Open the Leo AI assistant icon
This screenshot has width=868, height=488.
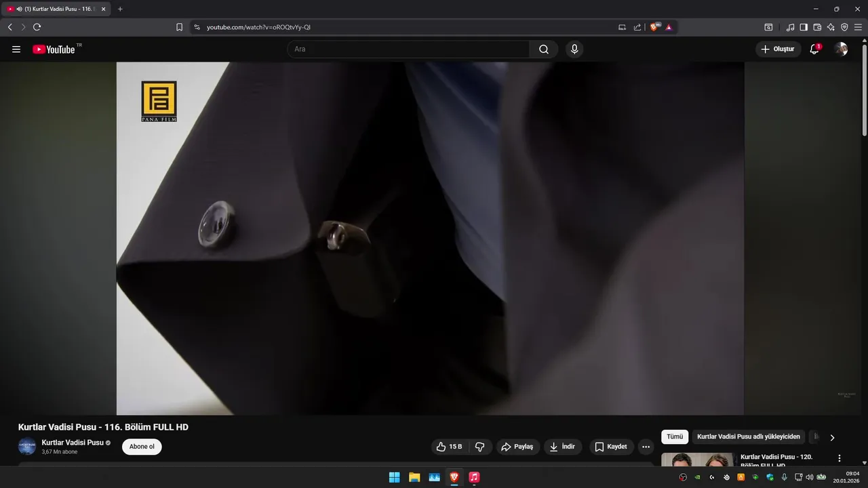click(x=831, y=27)
